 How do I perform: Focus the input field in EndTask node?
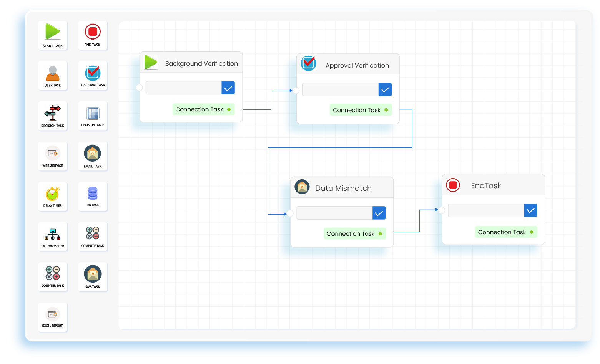pyautogui.click(x=486, y=210)
